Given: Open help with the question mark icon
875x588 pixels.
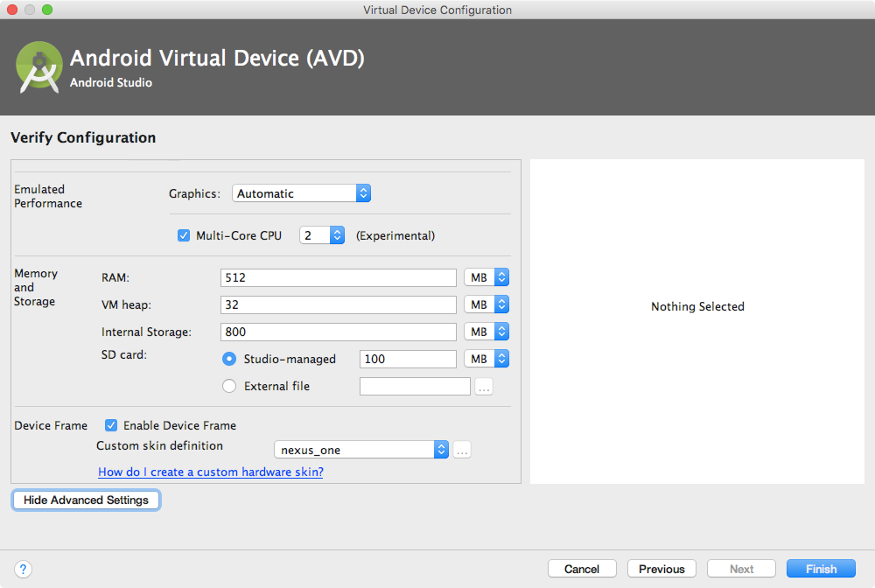Looking at the screenshot, I should [23, 569].
